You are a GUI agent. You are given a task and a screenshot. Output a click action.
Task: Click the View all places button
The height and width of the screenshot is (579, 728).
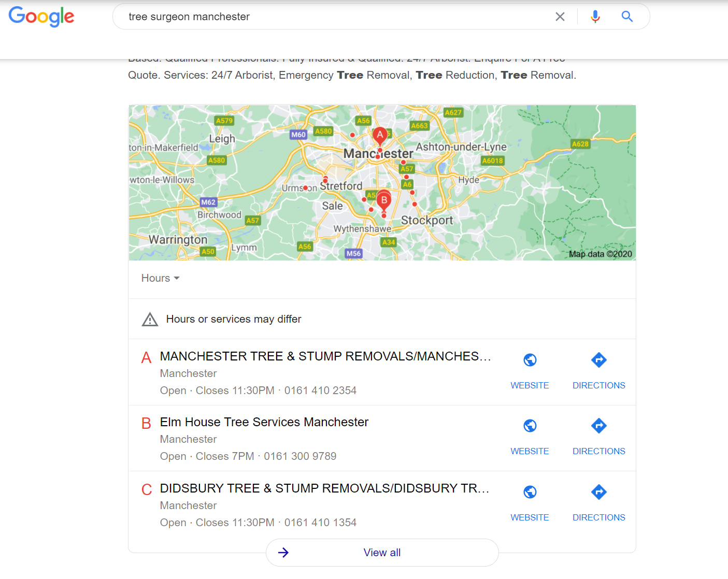[x=382, y=553]
